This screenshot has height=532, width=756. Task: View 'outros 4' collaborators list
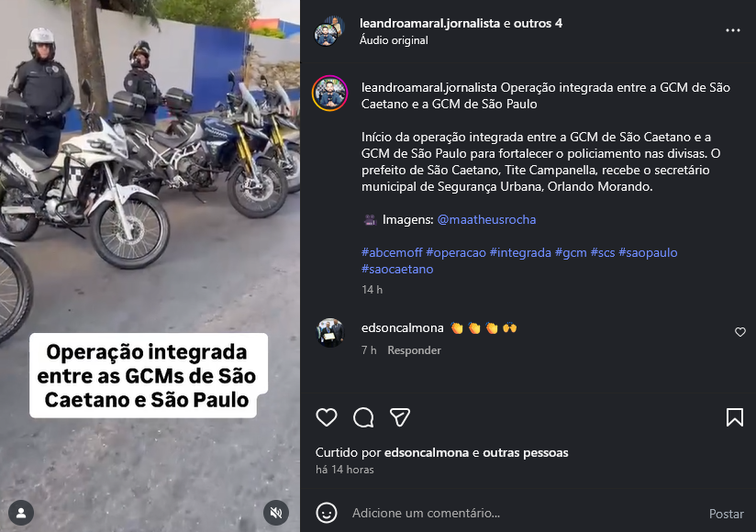tap(538, 23)
